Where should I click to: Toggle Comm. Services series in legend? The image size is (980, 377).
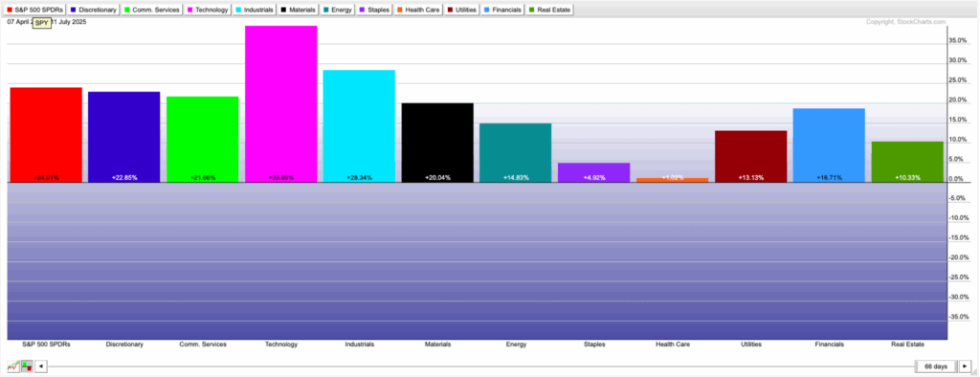[x=151, y=10]
